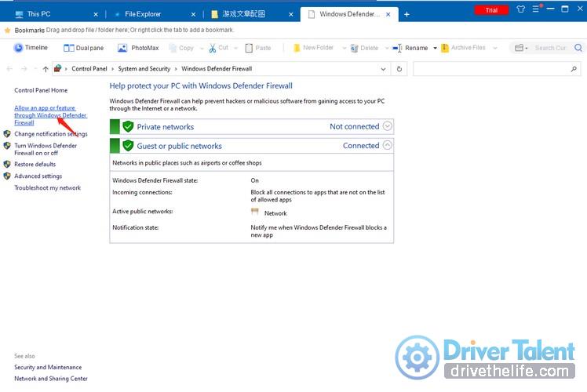Open Network and Sharing Center link
The image size is (587, 392).
[x=51, y=379]
